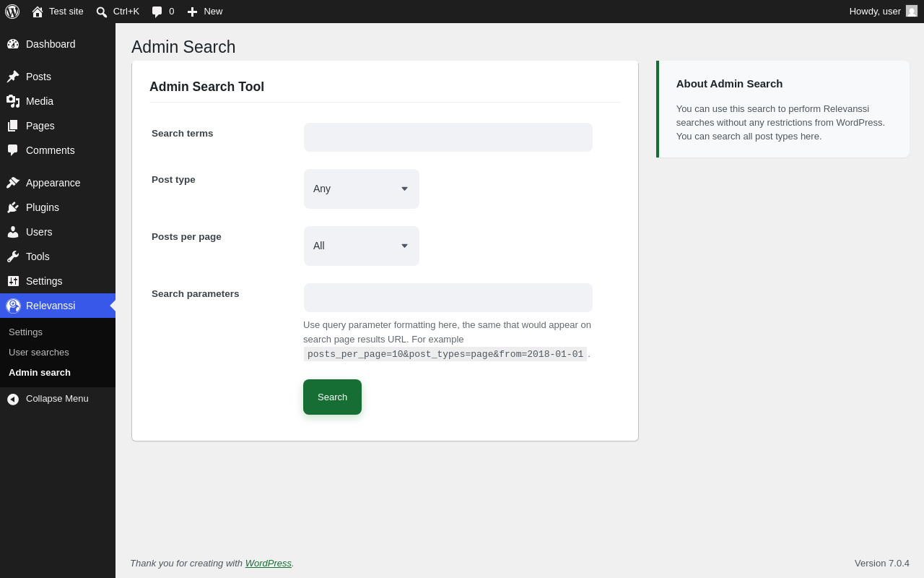Image resolution: width=924 pixels, height=578 pixels.
Task: Click the Admin Search Tool heading
Action: tap(206, 87)
